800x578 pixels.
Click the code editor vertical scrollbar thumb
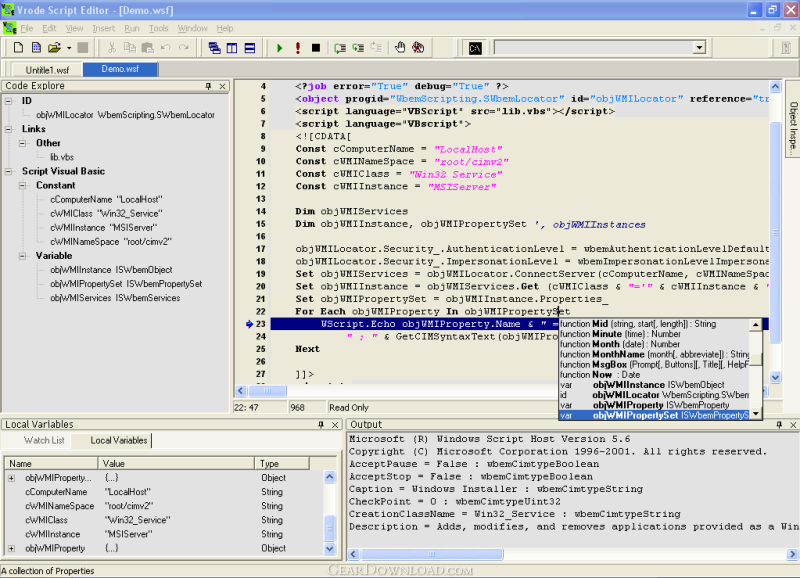(775, 232)
